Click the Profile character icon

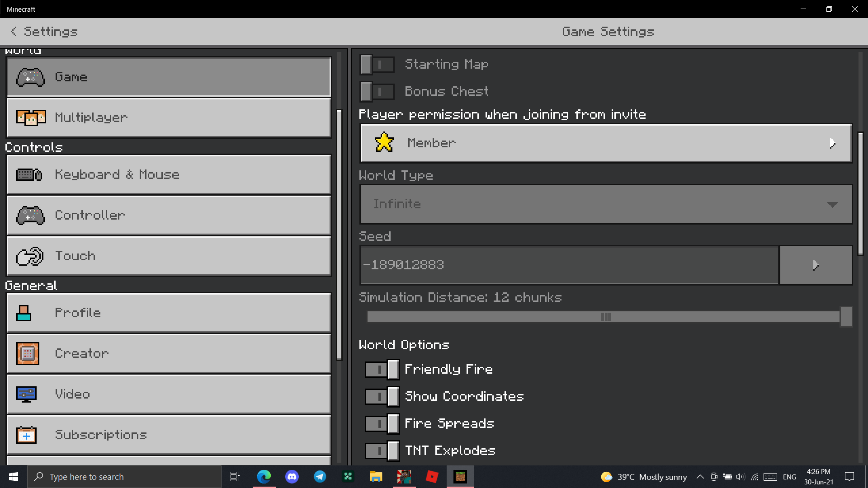pyautogui.click(x=24, y=313)
